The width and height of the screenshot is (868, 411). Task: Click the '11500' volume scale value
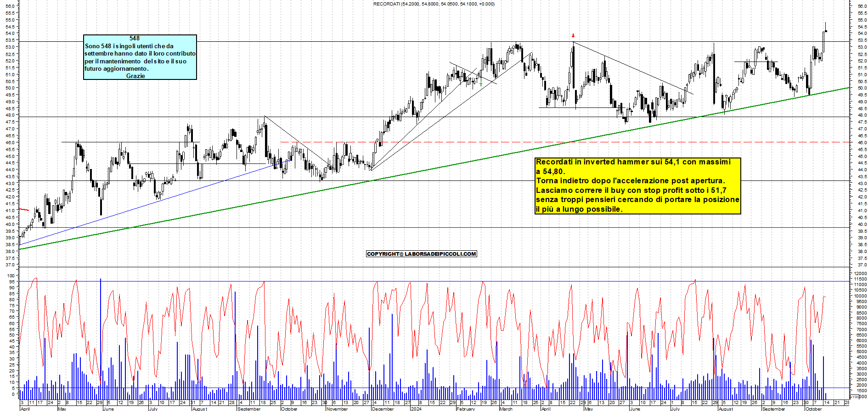click(x=860, y=279)
